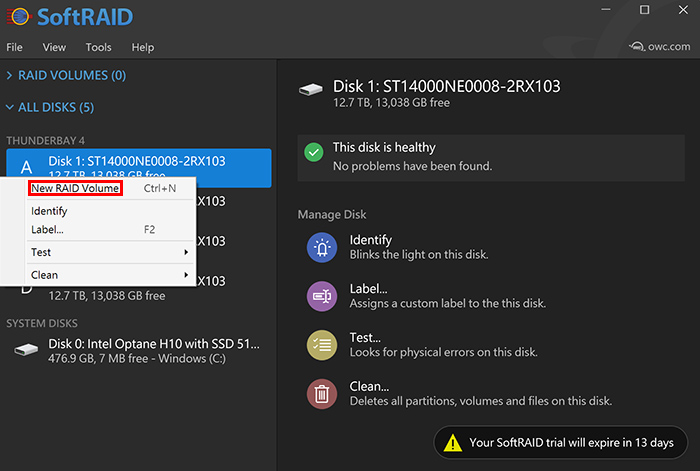The width and height of the screenshot is (700, 471).
Task: Click the bay A letter badge
Action: [26, 167]
